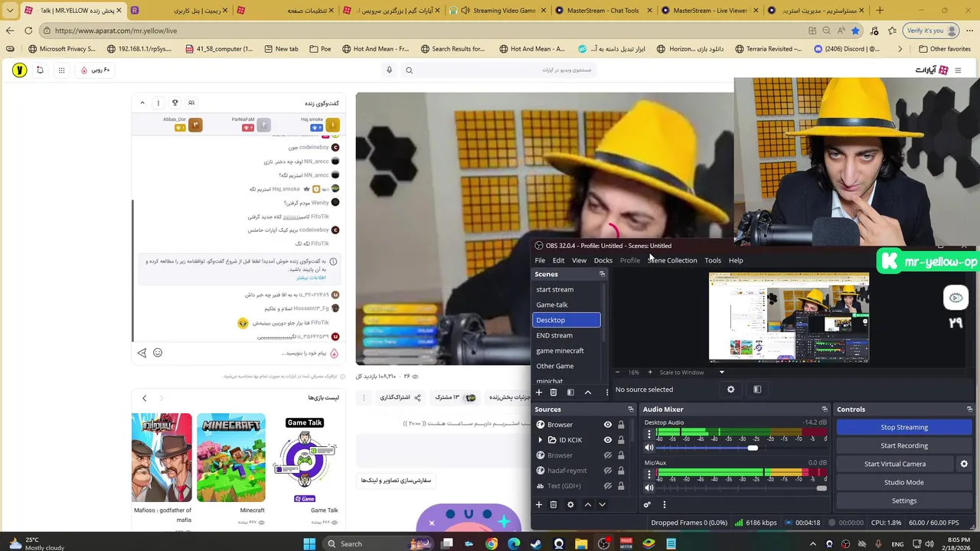
Task: Unlock the first Browser source
Action: tap(621, 425)
